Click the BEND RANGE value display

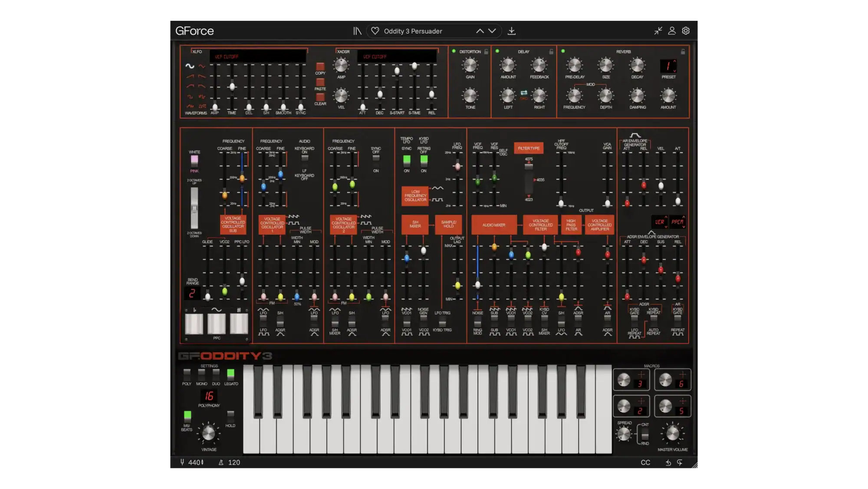(192, 294)
